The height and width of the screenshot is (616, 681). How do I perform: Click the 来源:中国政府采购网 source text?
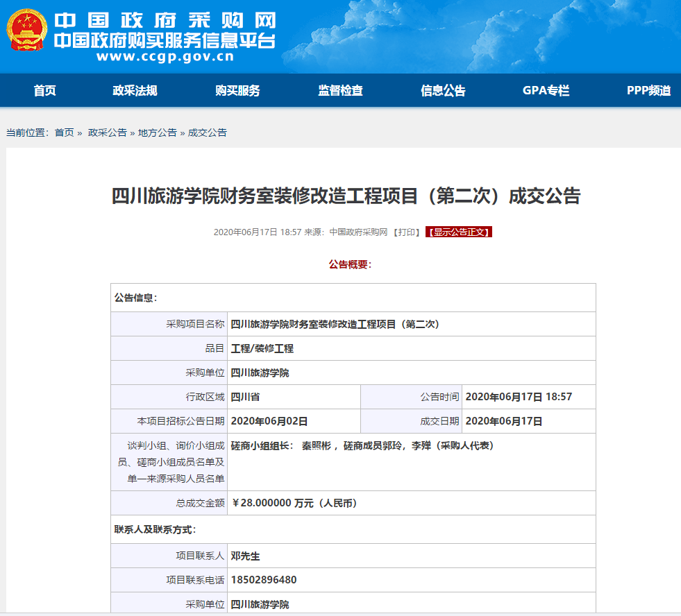(x=345, y=232)
